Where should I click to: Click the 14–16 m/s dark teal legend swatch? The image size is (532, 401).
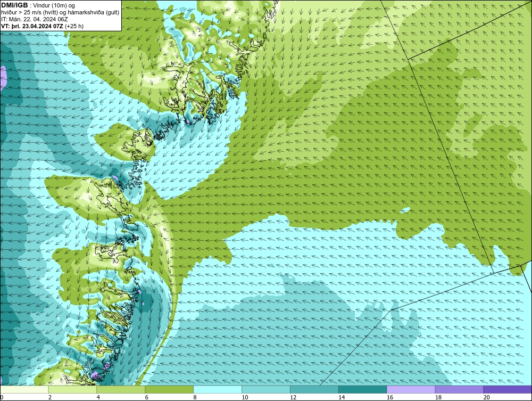coord(363,389)
